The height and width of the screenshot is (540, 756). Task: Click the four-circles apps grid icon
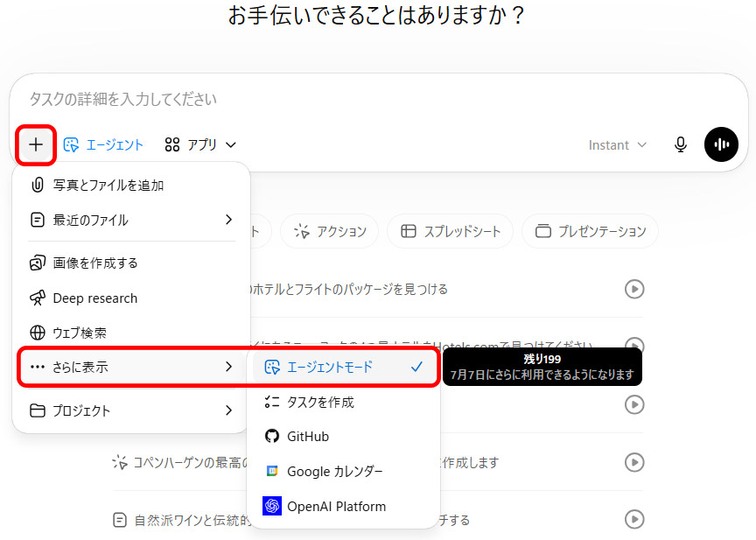click(172, 144)
